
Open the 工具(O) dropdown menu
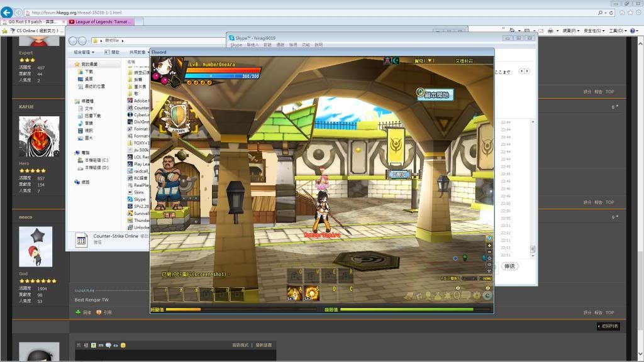click(x=618, y=30)
